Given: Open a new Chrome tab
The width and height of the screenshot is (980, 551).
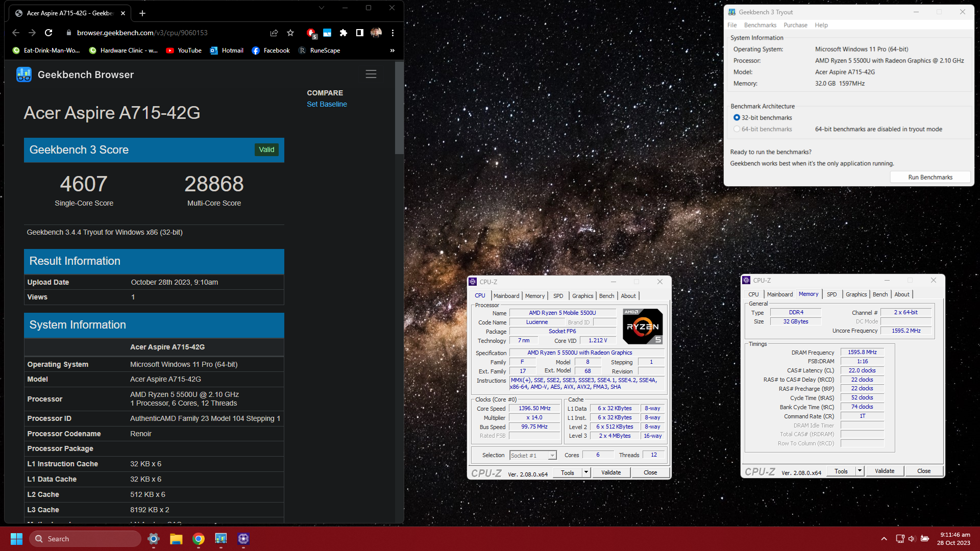Looking at the screenshot, I should pos(142,13).
